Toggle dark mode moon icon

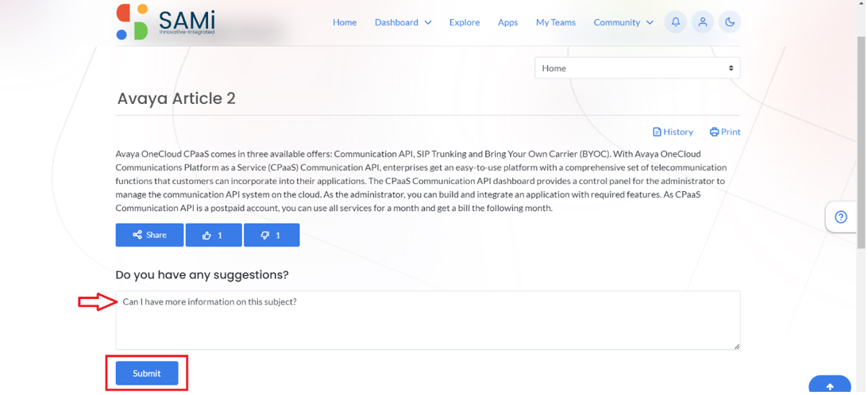coord(730,22)
